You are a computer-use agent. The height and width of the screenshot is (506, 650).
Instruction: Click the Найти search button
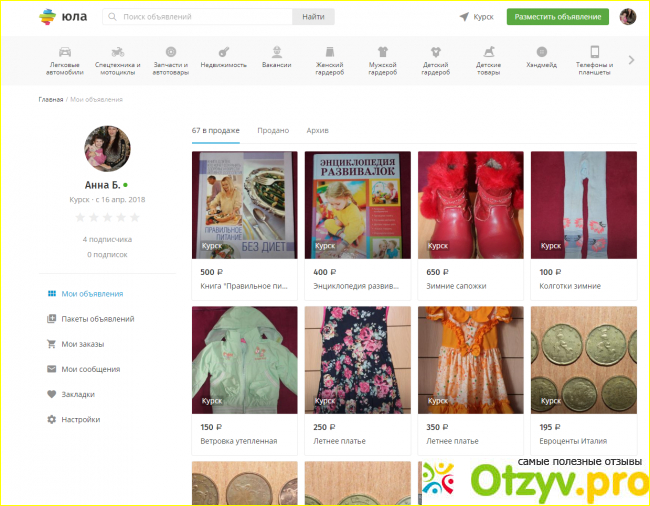click(x=313, y=17)
